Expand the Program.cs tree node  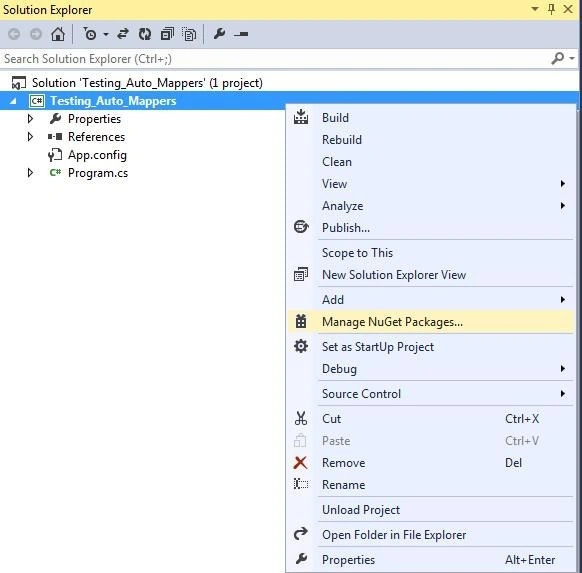pyautogui.click(x=30, y=173)
